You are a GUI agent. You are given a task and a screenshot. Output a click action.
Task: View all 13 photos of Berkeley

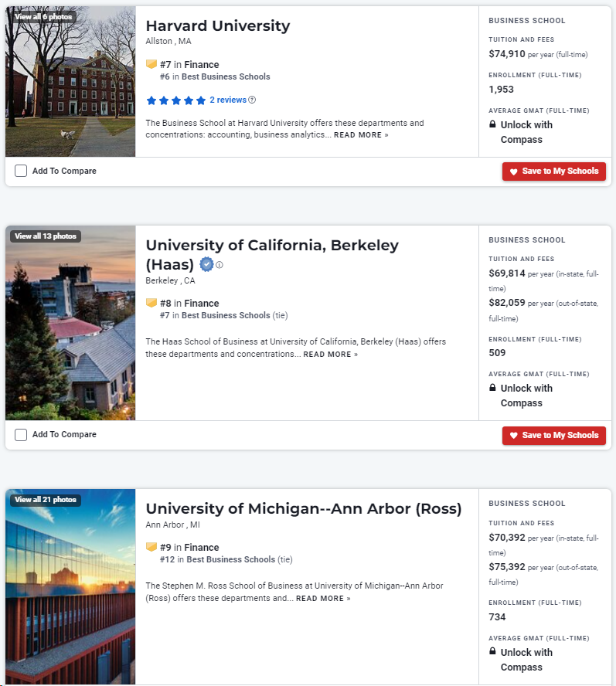(46, 236)
